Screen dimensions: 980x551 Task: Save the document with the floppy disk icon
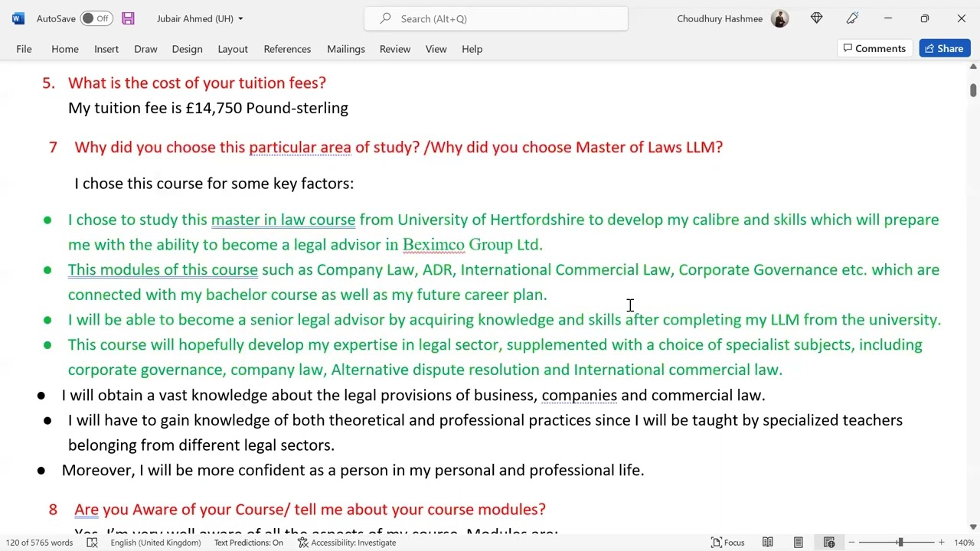[128, 18]
